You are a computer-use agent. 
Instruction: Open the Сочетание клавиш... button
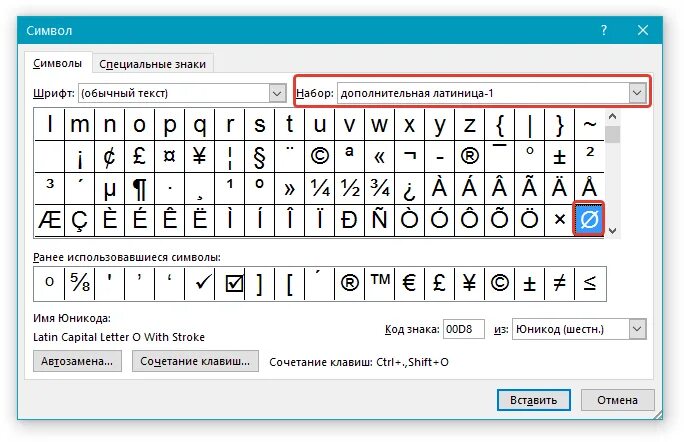tap(195, 361)
